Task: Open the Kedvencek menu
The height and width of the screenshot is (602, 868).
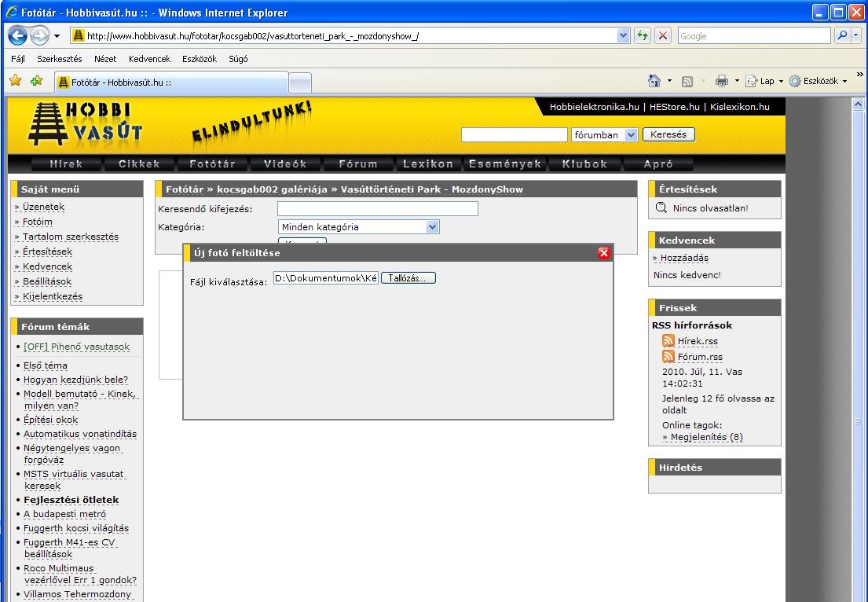Action: tap(149, 59)
